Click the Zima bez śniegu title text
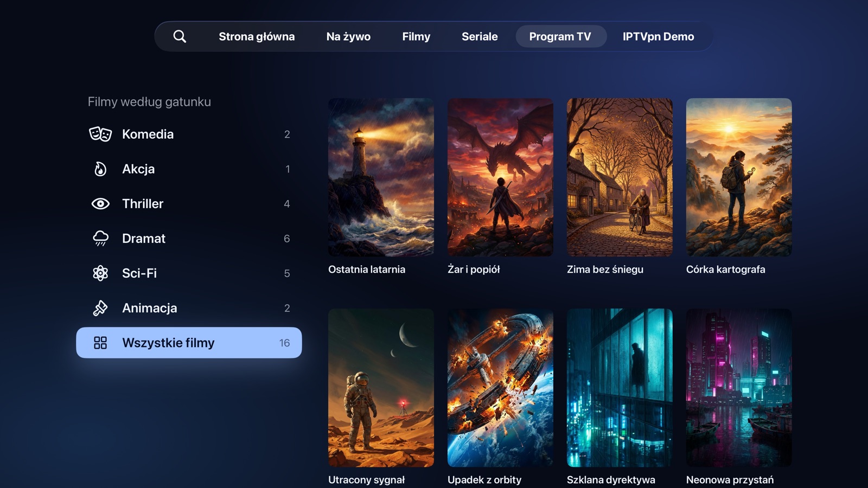The height and width of the screenshot is (488, 868). click(605, 269)
